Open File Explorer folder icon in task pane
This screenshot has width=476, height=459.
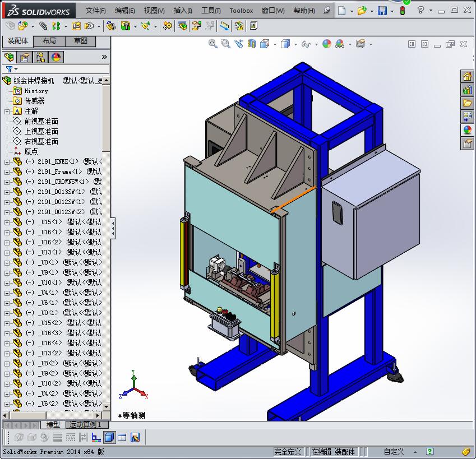pyautogui.click(x=467, y=103)
